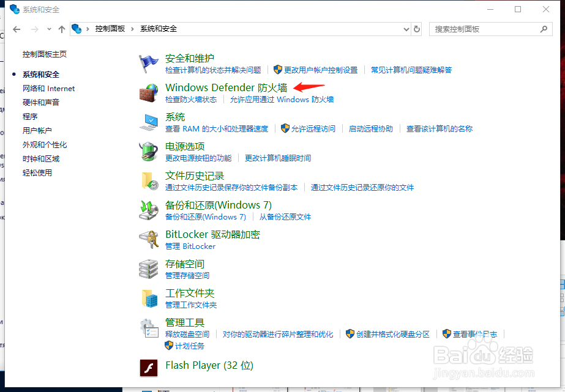Open Flash Player (32 位) heading link
Viewport: 565px width, 392px height.
point(209,365)
